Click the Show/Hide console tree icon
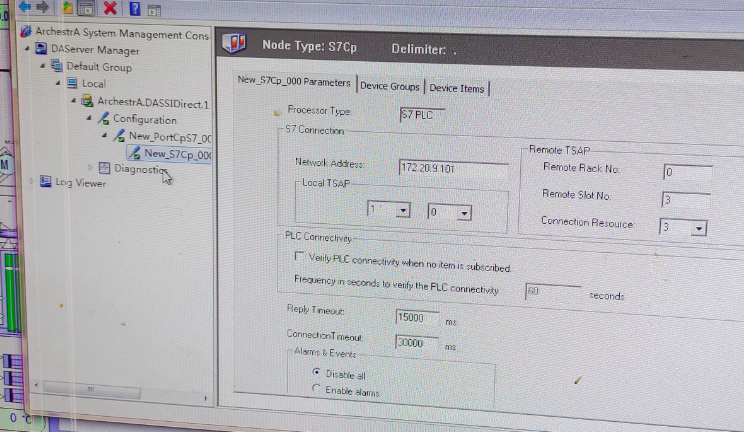The height and width of the screenshot is (432, 744). click(86, 9)
